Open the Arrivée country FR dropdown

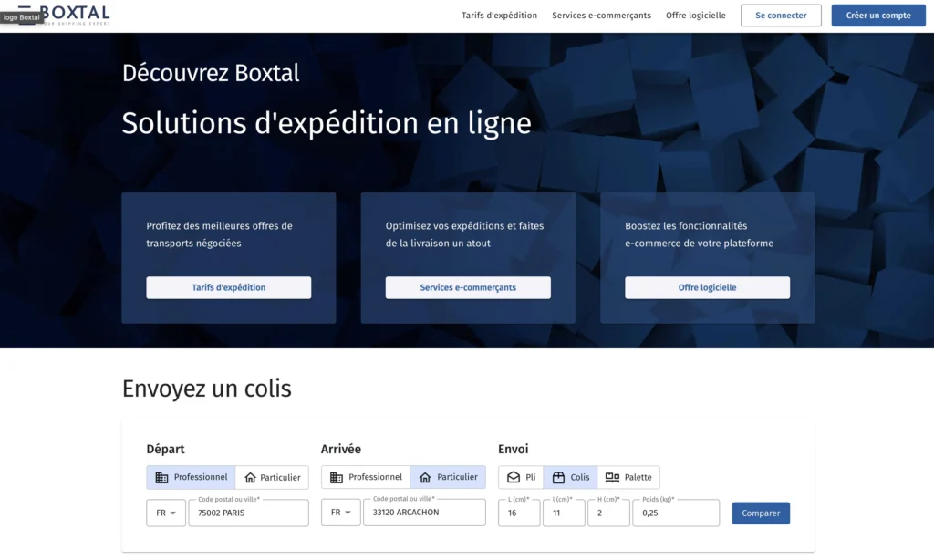341,513
